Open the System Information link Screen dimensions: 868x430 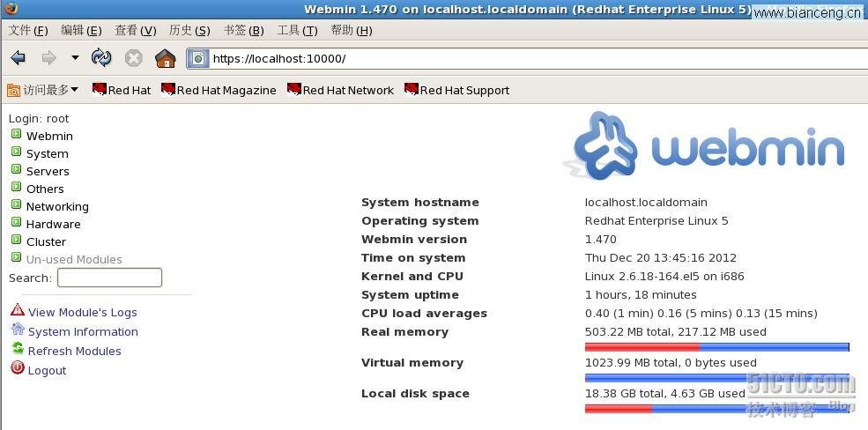click(83, 332)
